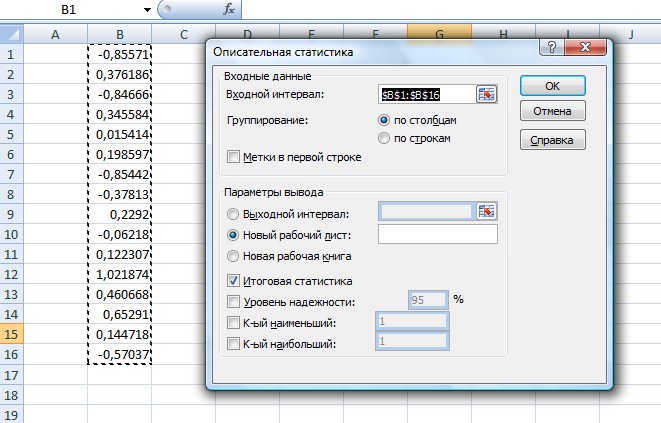661x423 pixels.
Task: Click cell with value 0,144718
Action: (x=120, y=334)
